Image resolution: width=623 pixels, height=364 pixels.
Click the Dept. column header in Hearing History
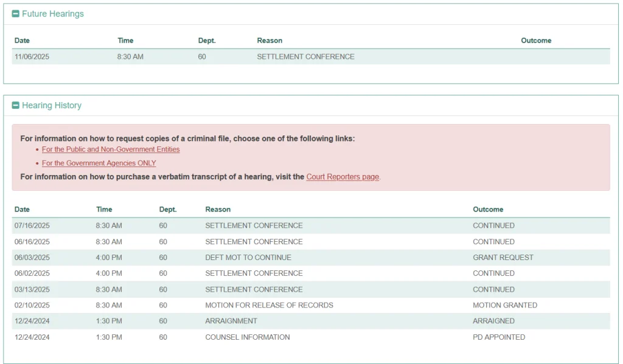pos(167,210)
